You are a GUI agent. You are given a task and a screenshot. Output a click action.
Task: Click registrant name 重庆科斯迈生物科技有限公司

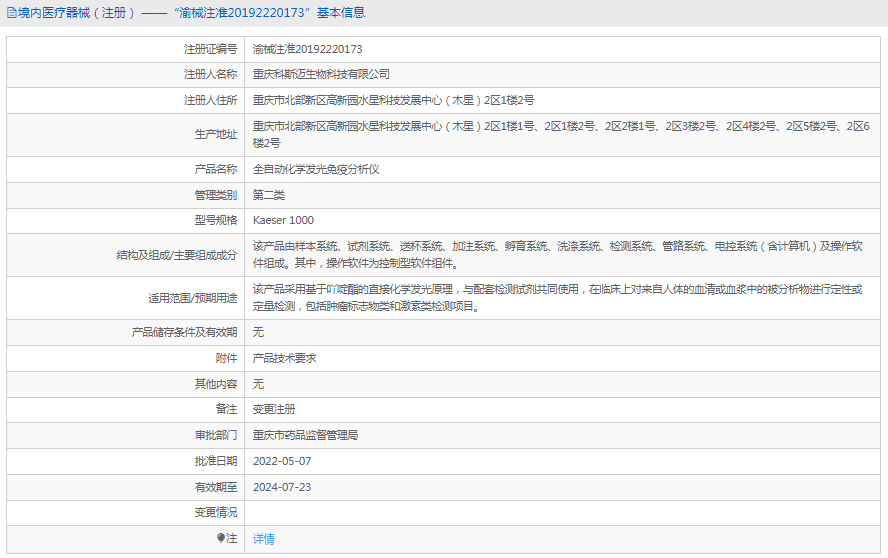click(x=321, y=74)
